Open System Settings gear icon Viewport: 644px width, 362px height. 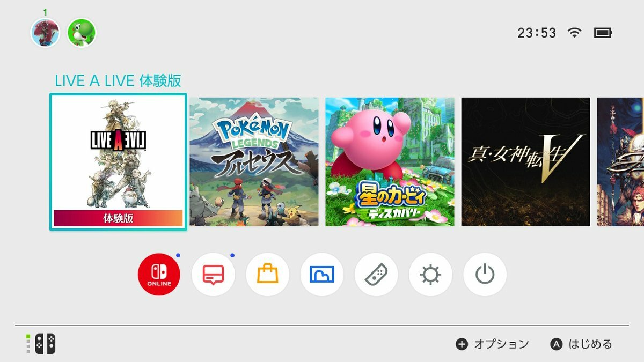coord(430,275)
